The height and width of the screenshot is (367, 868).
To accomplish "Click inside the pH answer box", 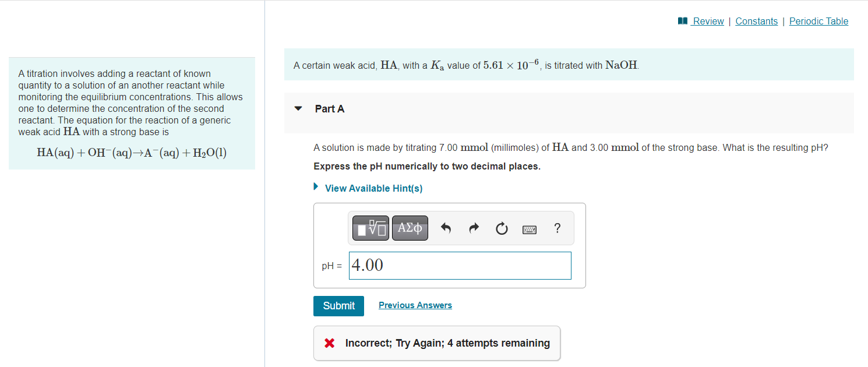I will [460, 265].
